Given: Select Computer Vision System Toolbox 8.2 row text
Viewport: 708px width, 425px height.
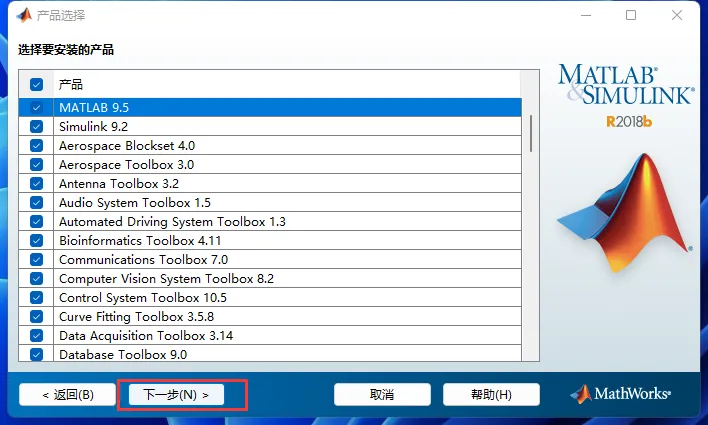Looking at the screenshot, I should [x=167, y=278].
